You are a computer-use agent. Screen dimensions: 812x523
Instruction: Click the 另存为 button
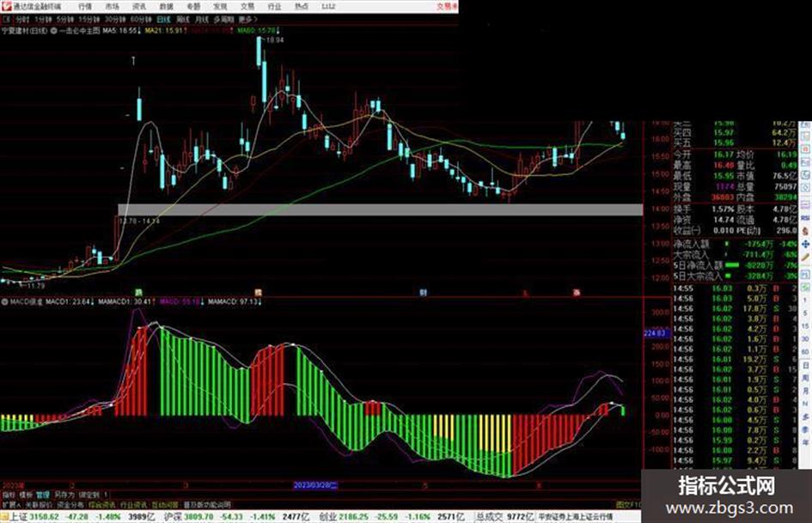(64, 495)
